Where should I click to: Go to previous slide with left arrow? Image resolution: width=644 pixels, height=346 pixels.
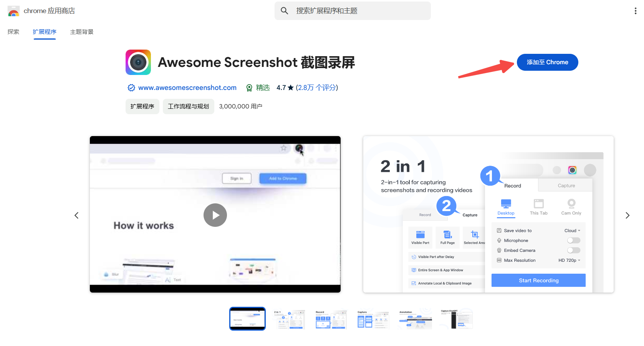click(76, 215)
